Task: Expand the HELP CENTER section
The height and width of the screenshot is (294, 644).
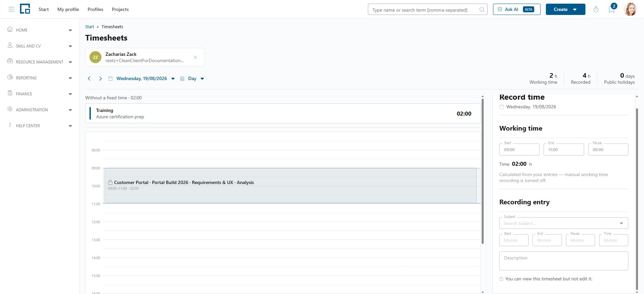Action: click(x=70, y=126)
